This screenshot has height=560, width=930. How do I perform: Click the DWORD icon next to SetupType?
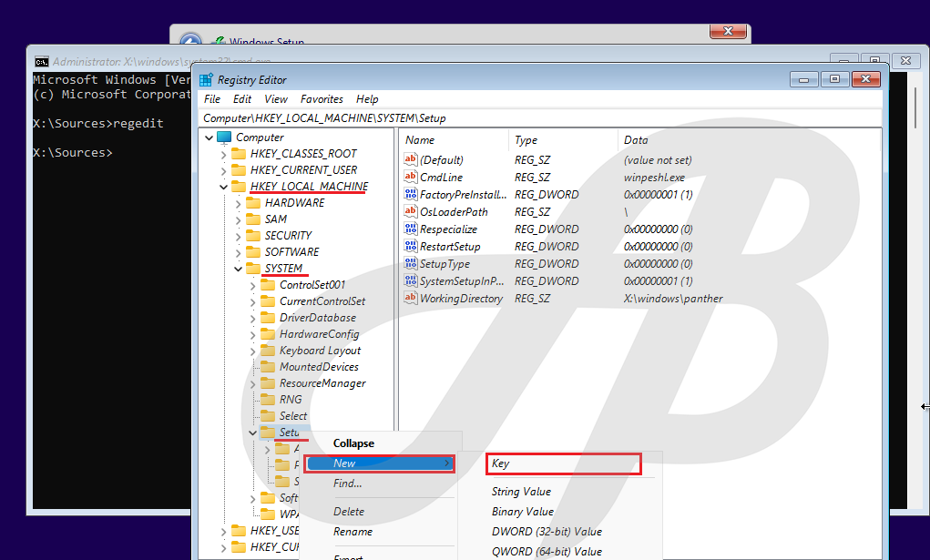point(411,263)
